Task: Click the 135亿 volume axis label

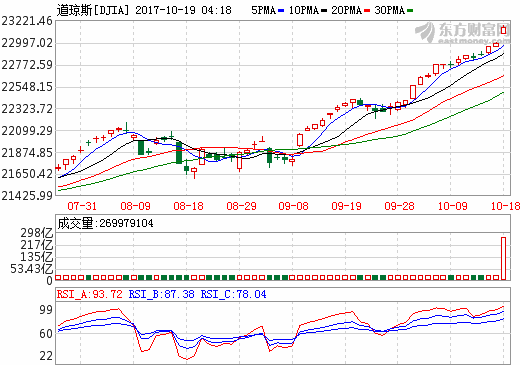Action: coord(37,257)
